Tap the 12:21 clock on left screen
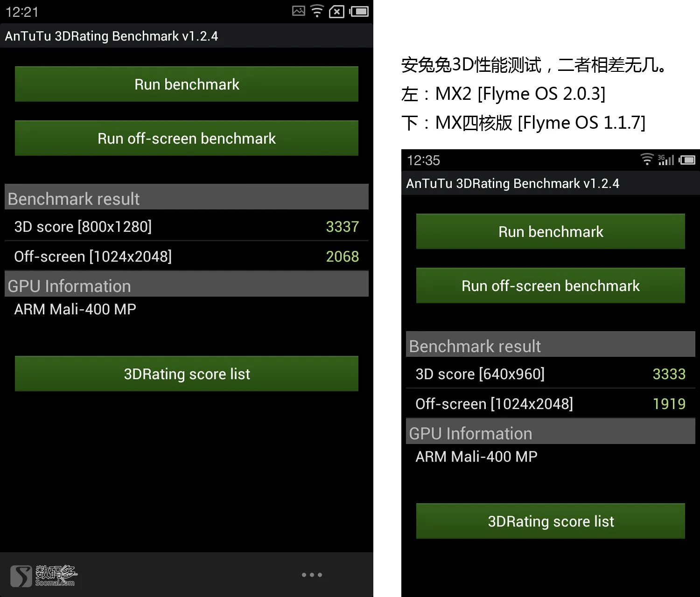The height and width of the screenshot is (597, 700). 22,12
